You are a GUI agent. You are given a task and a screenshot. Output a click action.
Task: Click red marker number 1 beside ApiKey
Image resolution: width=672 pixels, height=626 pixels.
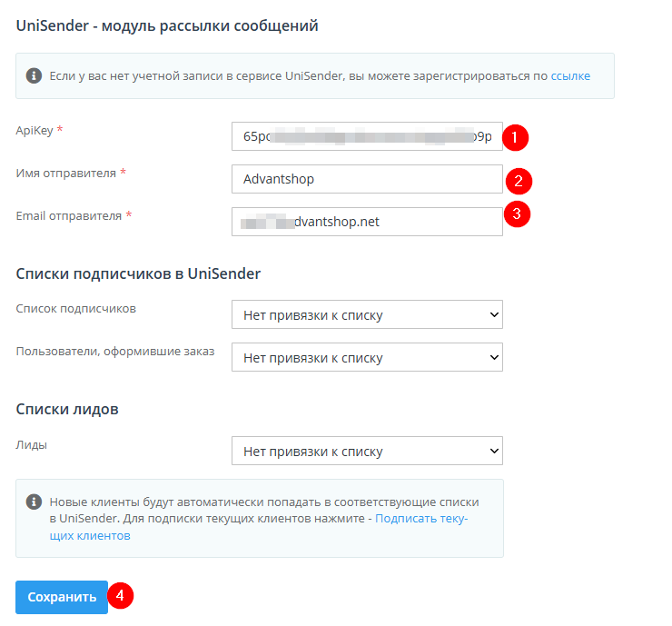point(516,138)
